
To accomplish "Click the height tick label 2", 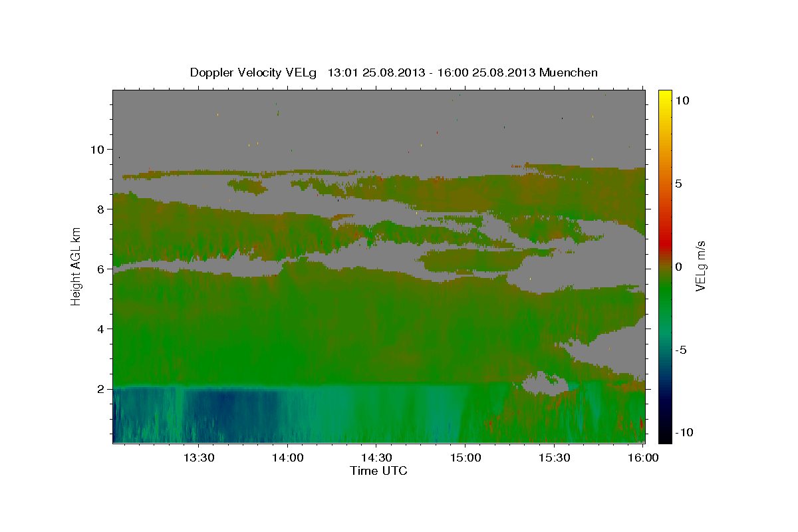I will coord(101,388).
